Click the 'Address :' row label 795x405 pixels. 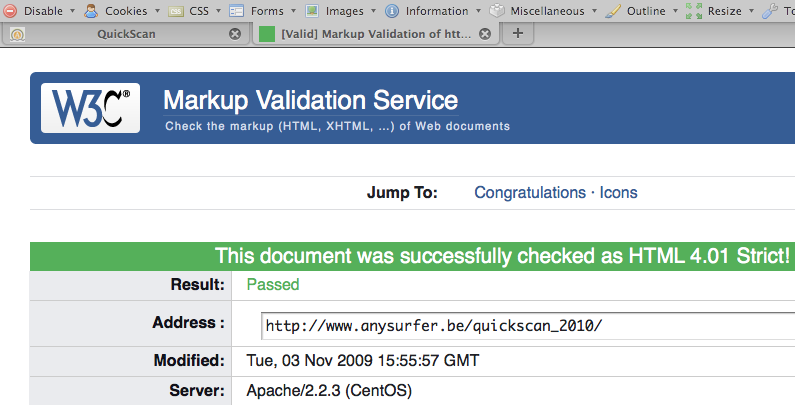[x=188, y=322]
